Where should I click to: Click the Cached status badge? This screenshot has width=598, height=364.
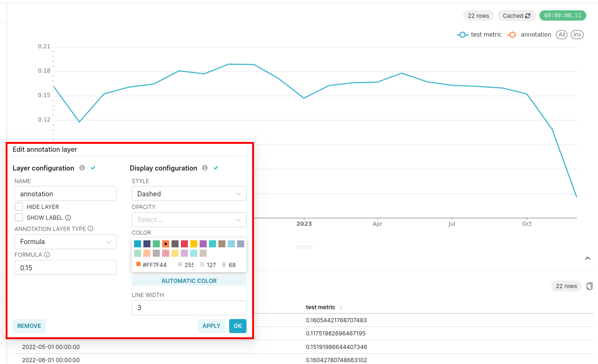tap(516, 16)
